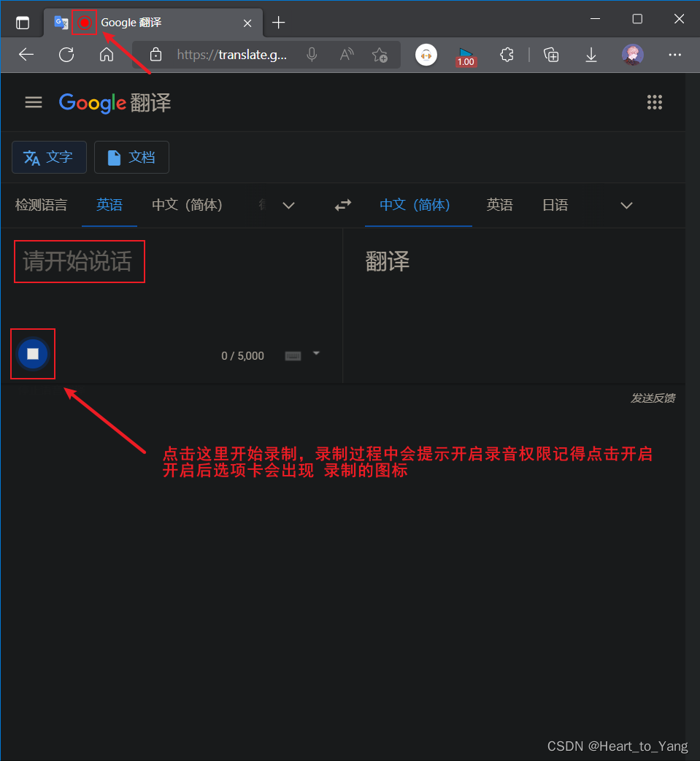Click the source text field showing 请开始说话
The width and height of the screenshot is (700, 761).
[77, 261]
